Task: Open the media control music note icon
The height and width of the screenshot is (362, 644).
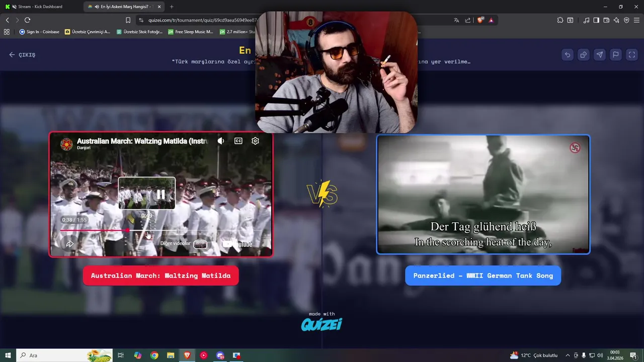Action: click(586, 20)
